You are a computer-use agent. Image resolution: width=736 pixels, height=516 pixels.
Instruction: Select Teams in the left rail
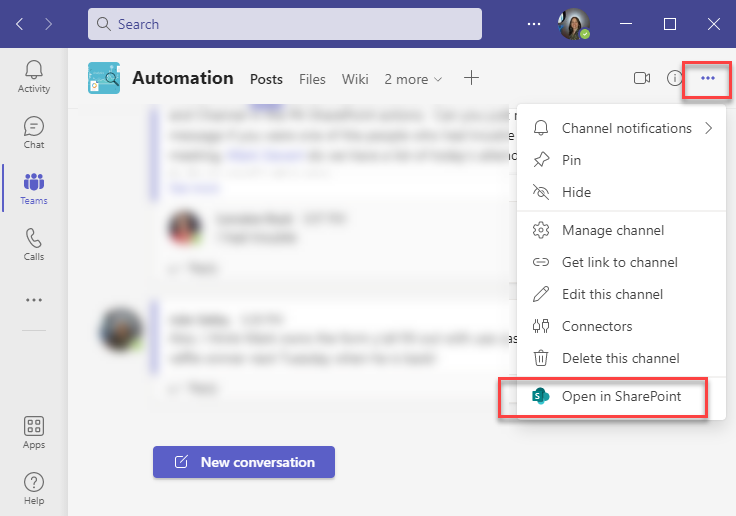[x=34, y=188]
